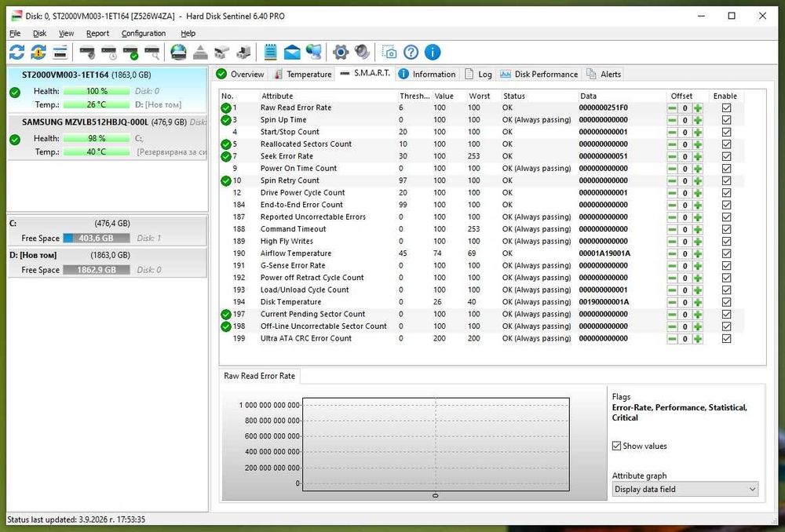Image resolution: width=785 pixels, height=532 pixels.
Task: Click green check icon on Spin Retry Count row
Action: [x=226, y=180]
